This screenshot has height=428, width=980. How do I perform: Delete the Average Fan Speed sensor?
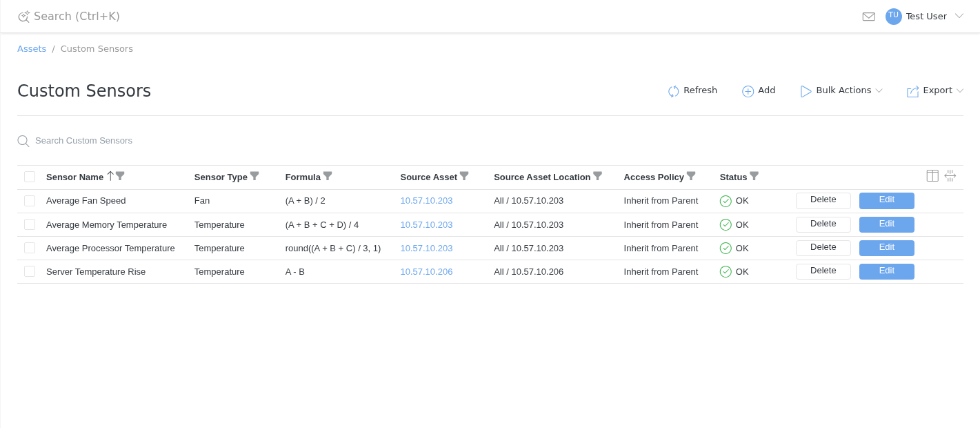click(823, 200)
